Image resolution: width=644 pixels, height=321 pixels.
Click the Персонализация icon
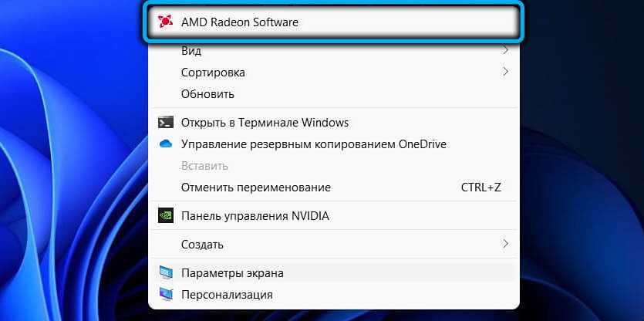coord(165,294)
